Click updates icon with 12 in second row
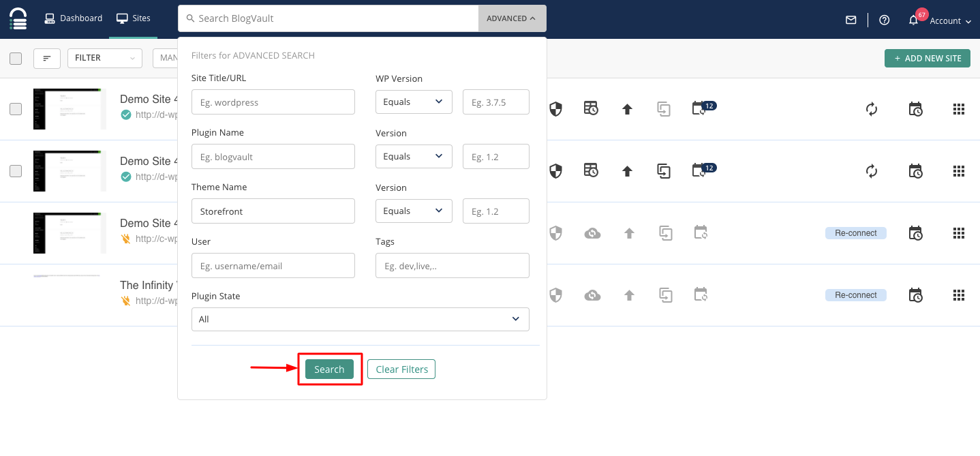Viewport: 980px width, 456px height. [x=703, y=170]
